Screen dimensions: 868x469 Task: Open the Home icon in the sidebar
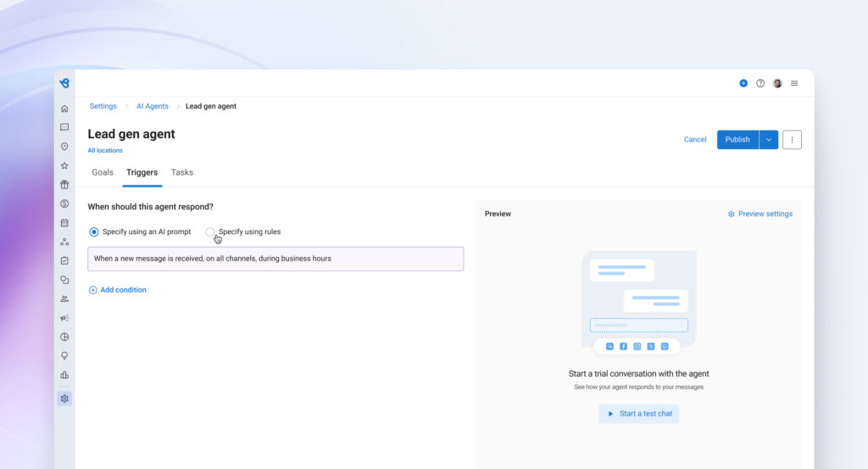(x=64, y=109)
